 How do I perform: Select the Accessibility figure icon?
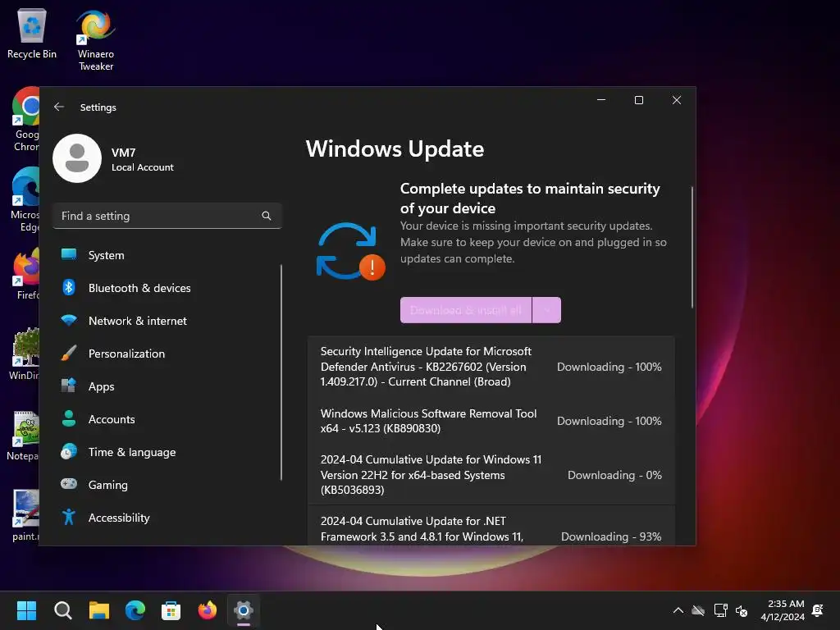click(x=69, y=517)
